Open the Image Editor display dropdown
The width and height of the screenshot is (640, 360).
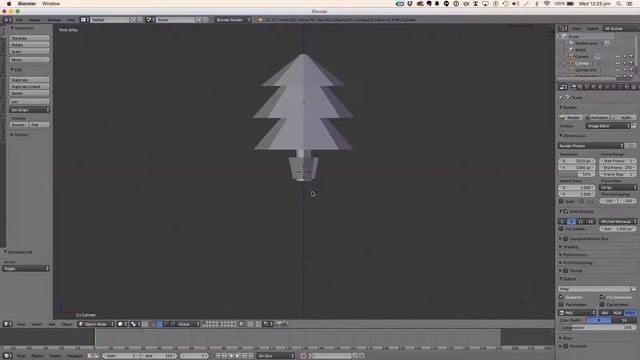tap(608, 126)
